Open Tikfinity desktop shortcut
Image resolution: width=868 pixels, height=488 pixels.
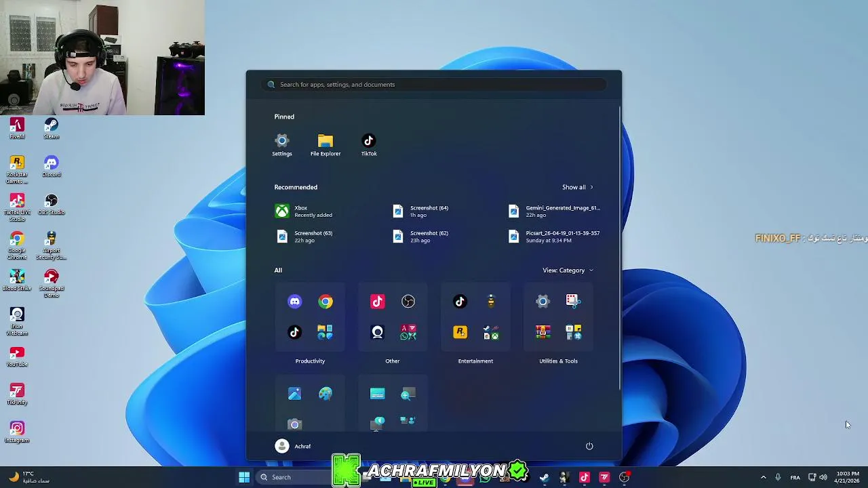17,394
